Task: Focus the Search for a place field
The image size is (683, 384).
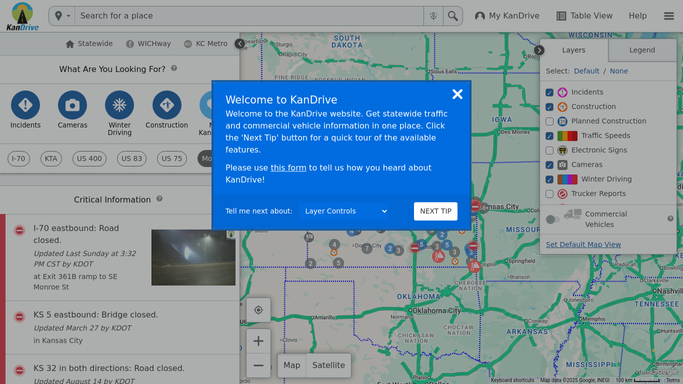Action: click(x=249, y=16)
